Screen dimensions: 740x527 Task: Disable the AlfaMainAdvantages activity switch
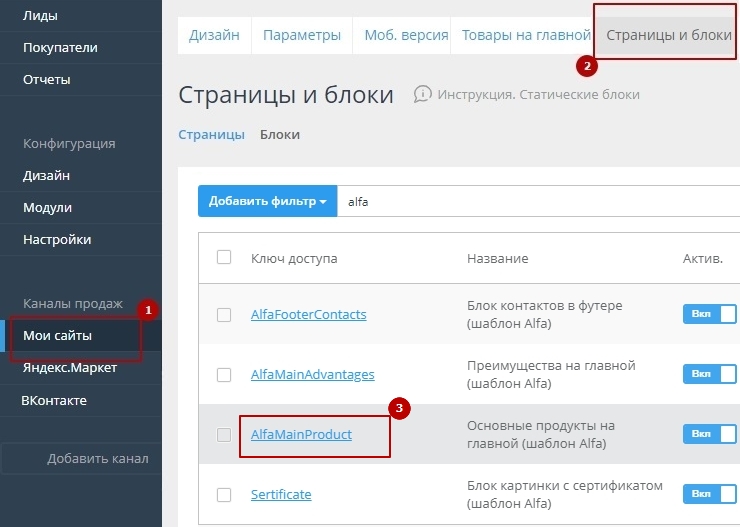coord(709,374)
